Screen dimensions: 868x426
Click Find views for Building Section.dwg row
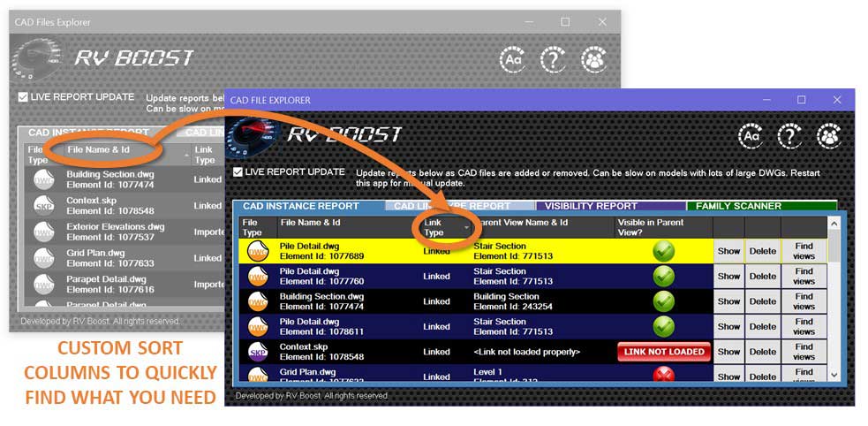(804, 301)
